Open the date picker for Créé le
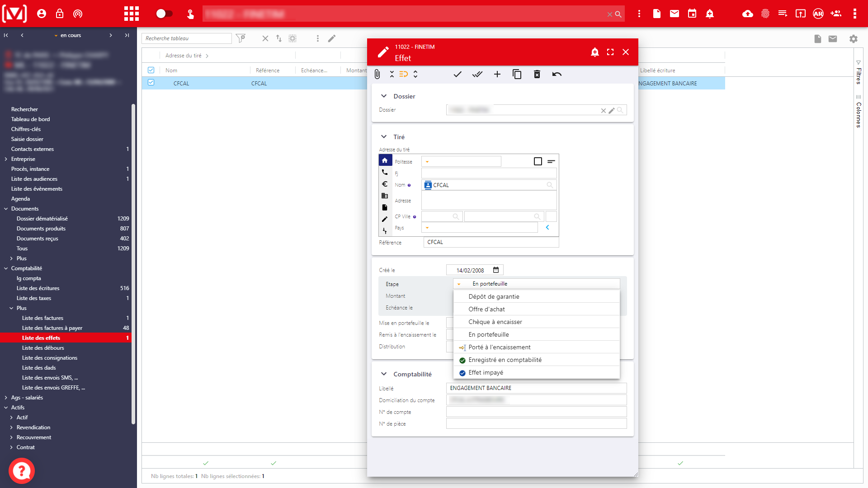868x488 pixels. 496,270
